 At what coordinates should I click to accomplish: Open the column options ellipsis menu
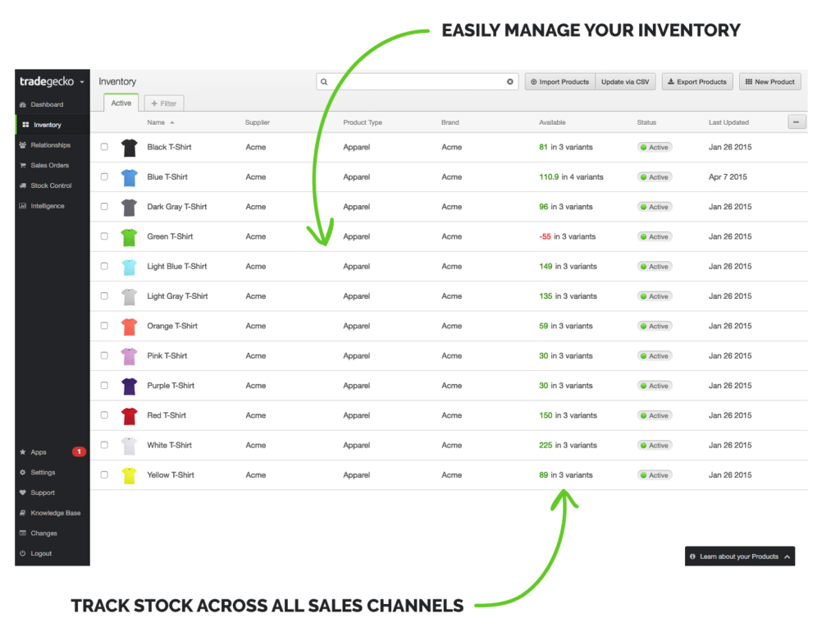tap(796, 122)
